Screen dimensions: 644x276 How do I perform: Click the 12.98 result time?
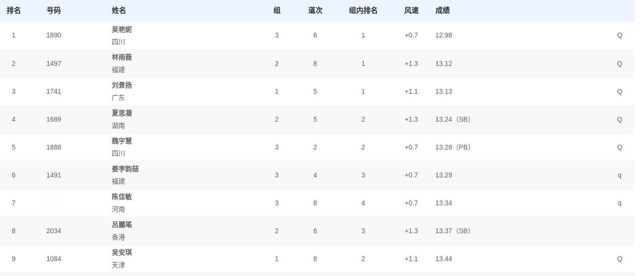tap(444, 35)
